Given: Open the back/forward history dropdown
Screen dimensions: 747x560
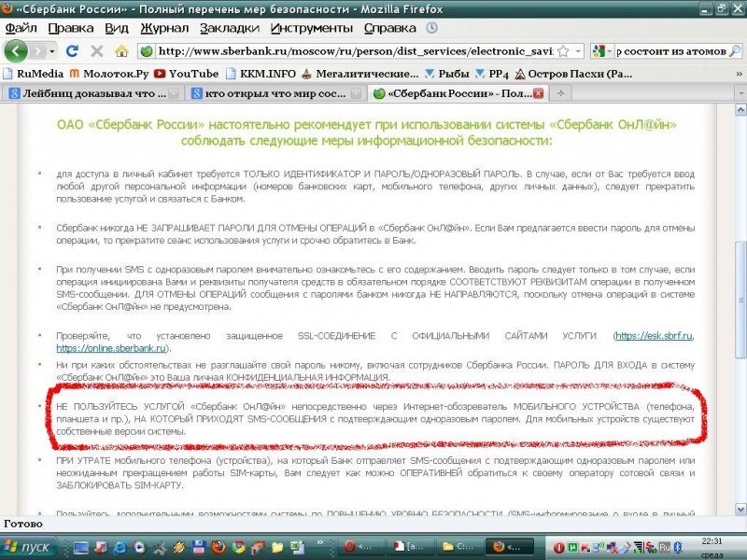Looking at the screenshot, I should [x=52, y=51].
